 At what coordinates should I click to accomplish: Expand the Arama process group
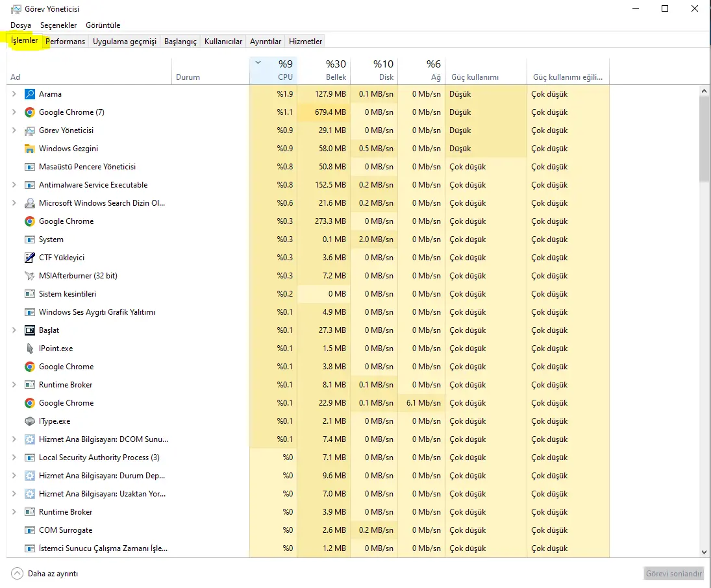(14, 94)
